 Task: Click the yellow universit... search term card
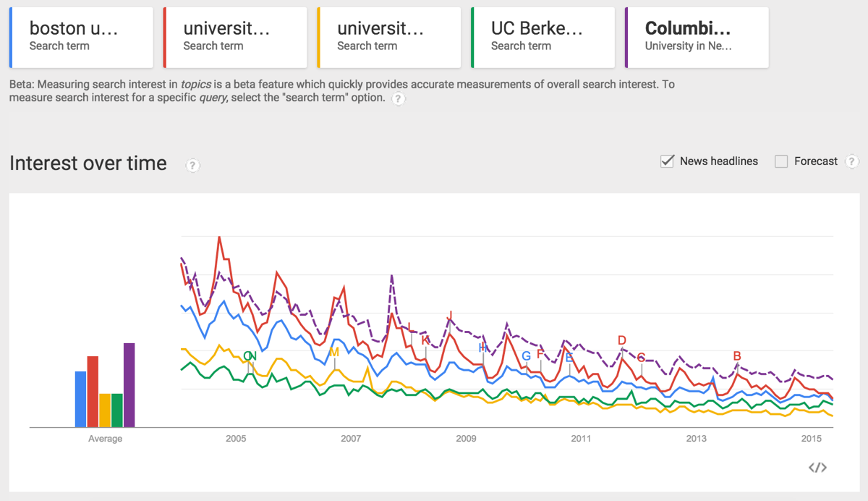389,38
